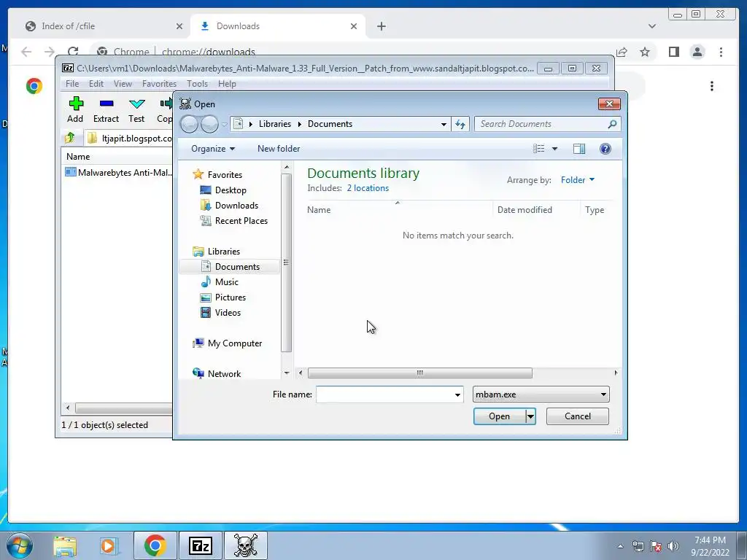Open the Arrange by Folder dropdown
Screen dimensions: 747x560
(578, 180)
